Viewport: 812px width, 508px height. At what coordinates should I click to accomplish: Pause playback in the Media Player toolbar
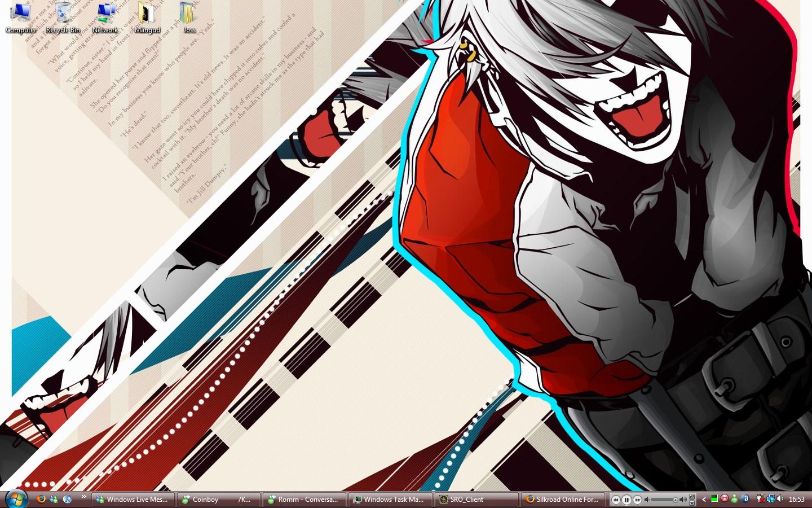point(627,500)
